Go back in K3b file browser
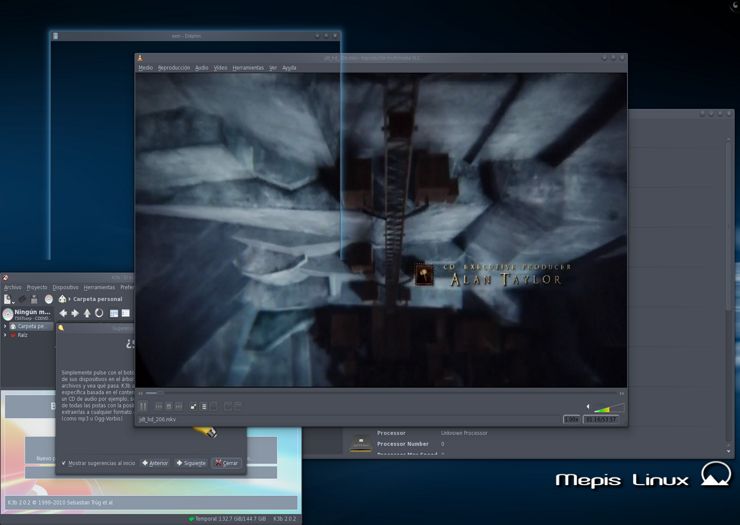 click(63, 313)
